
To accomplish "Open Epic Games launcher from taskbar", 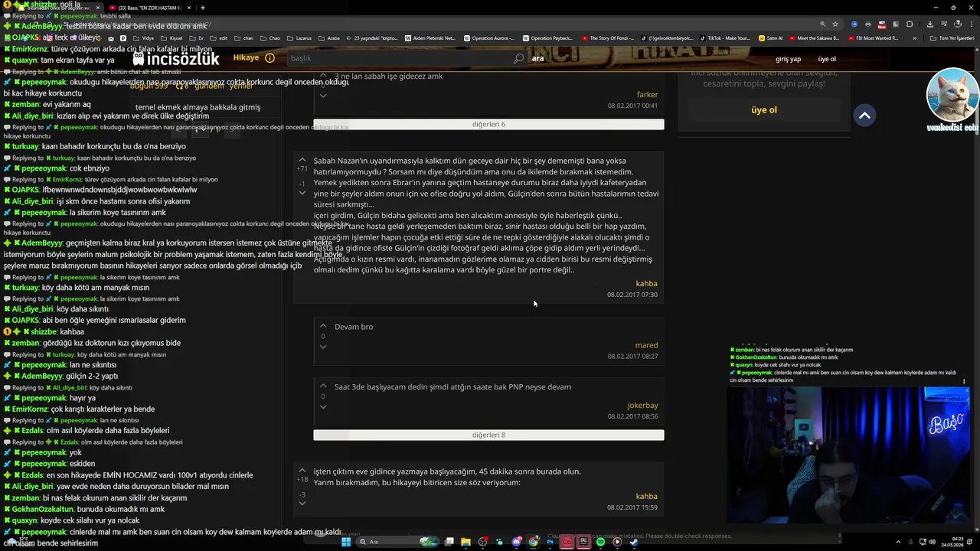I will (x=583, y=542).
